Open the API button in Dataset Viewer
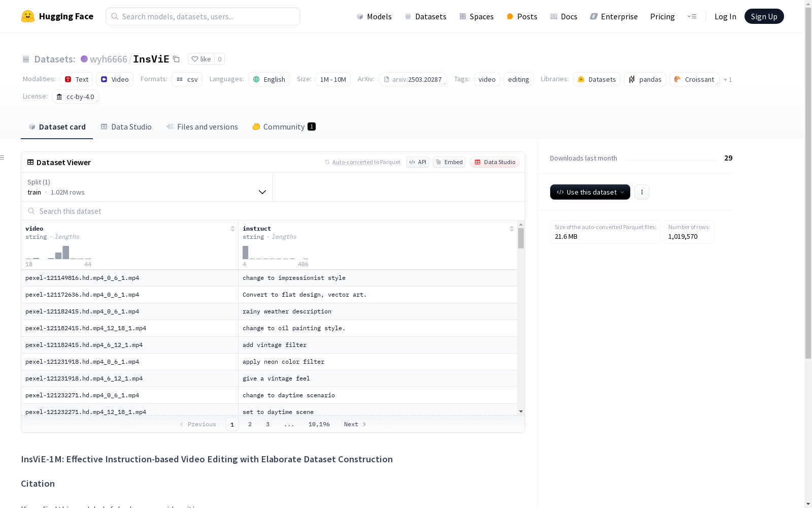This screenshot has height=508, width=812. click(418, 162)
